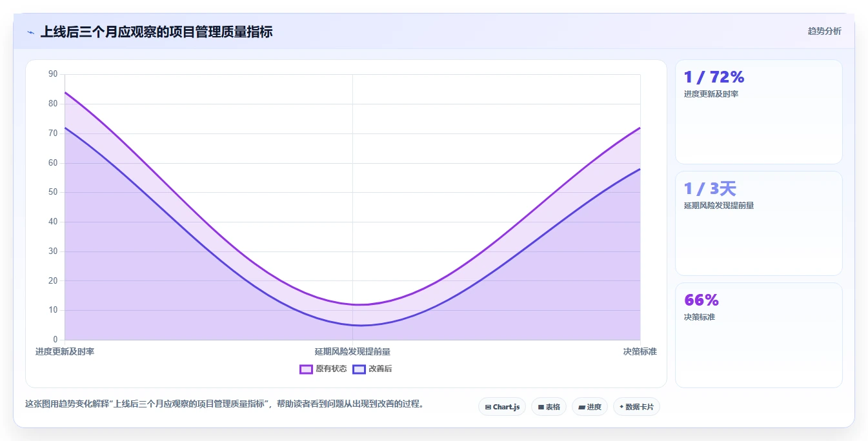Click the 10 value on the y-axis
Screen dimensions: 868x441
tap(53, 310)
